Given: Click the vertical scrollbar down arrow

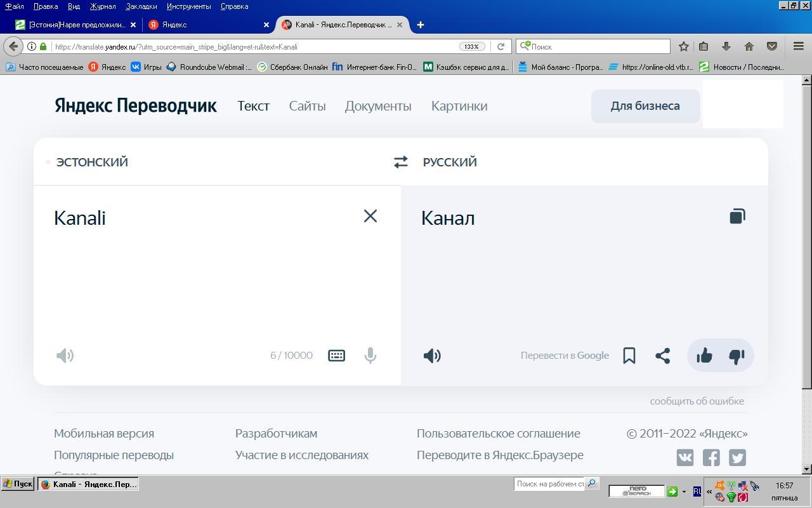Looking at the screenshot, I should click(x=806, y=469).
